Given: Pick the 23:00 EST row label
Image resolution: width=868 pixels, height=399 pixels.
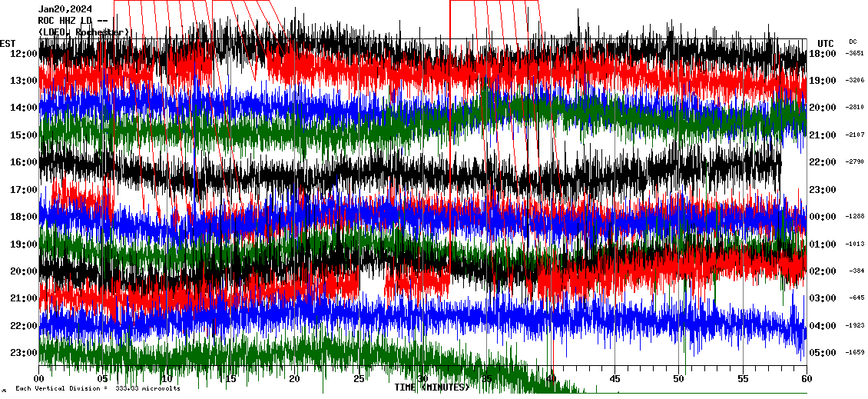Looking at the screenshot, I should click(x=25, y=353).
